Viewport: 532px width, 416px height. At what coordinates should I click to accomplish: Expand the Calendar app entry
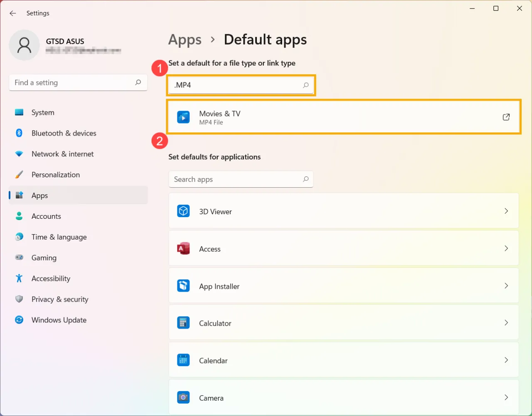click(x=506, y=360)
